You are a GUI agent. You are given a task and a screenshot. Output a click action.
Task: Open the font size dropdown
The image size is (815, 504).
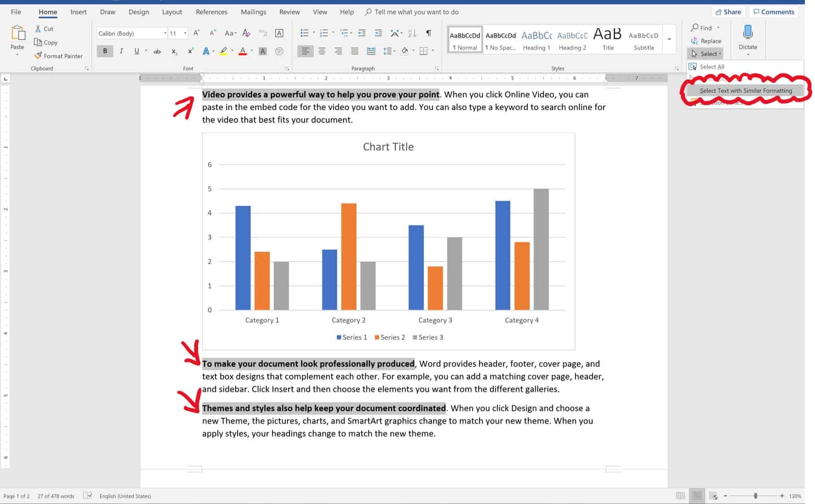pos(185,33)
